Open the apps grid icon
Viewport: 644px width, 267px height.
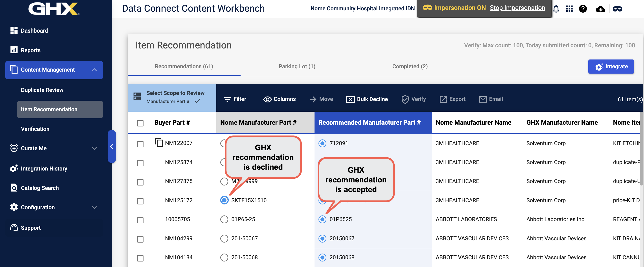point(569,9)
